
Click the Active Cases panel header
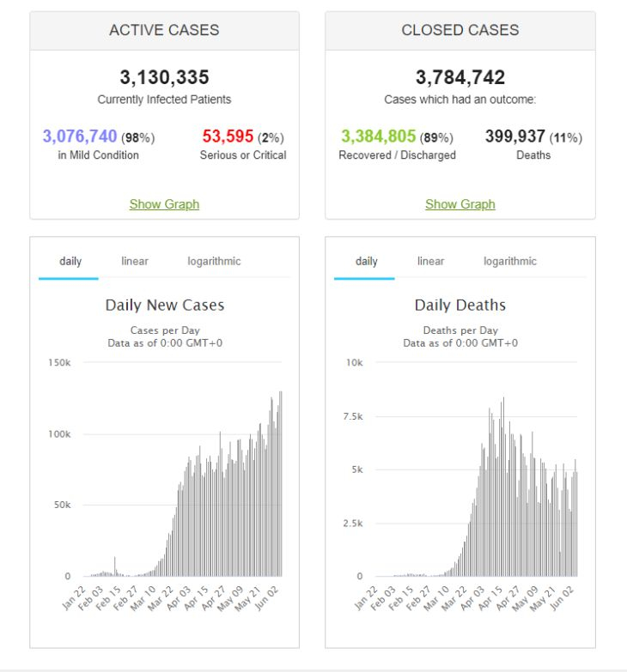tap(164, 30)
